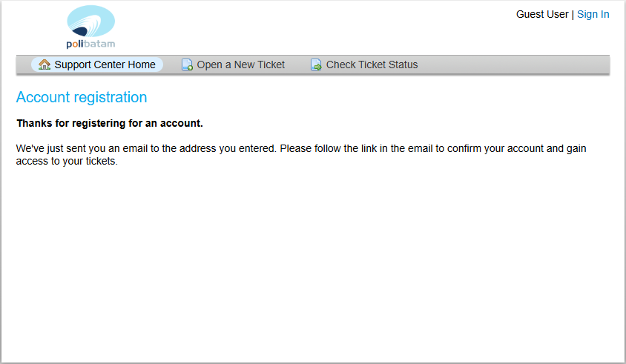Click gray navigation bar gap between Home and New Ticket
The width and height of the screenshot is (626, 364).
click(171, 64)
